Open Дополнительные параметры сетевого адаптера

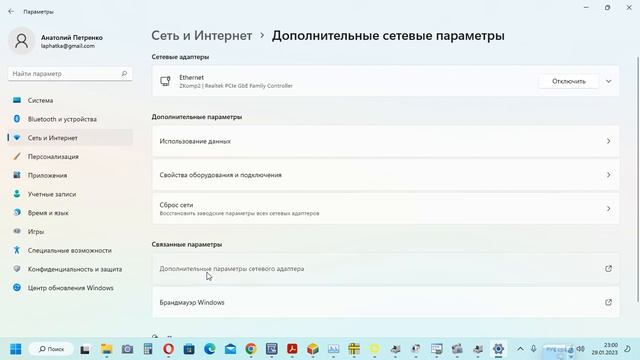(x=385, y=269)
